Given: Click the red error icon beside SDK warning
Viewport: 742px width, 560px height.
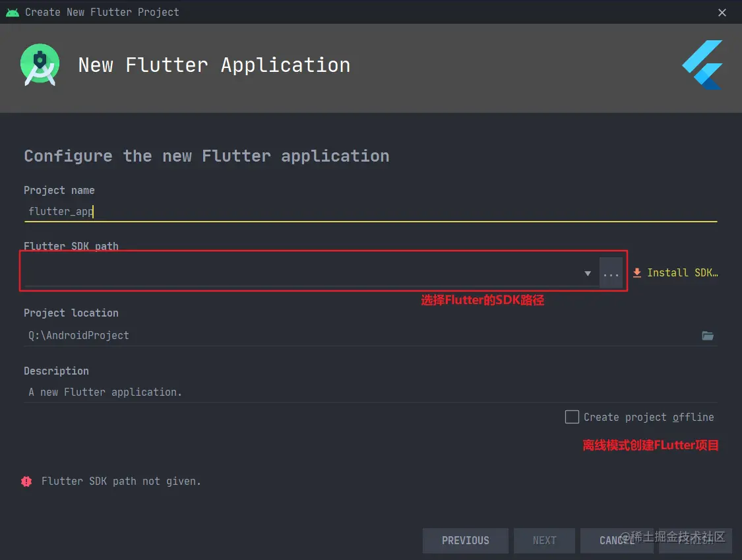Looking at the screenshot, I should [26, 481].
